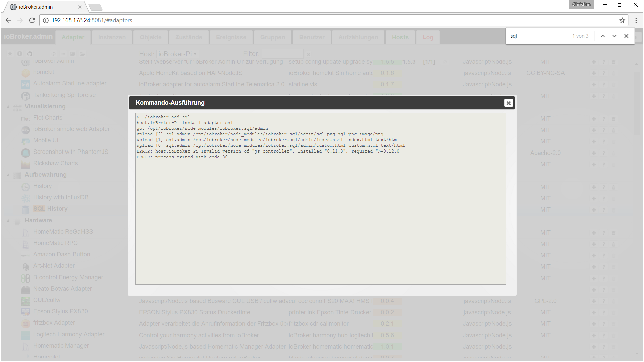The height and width of the screenshot is (362, 644).
Task: Add fritzbox Adapter instance with plus icon
Action: 594,324
